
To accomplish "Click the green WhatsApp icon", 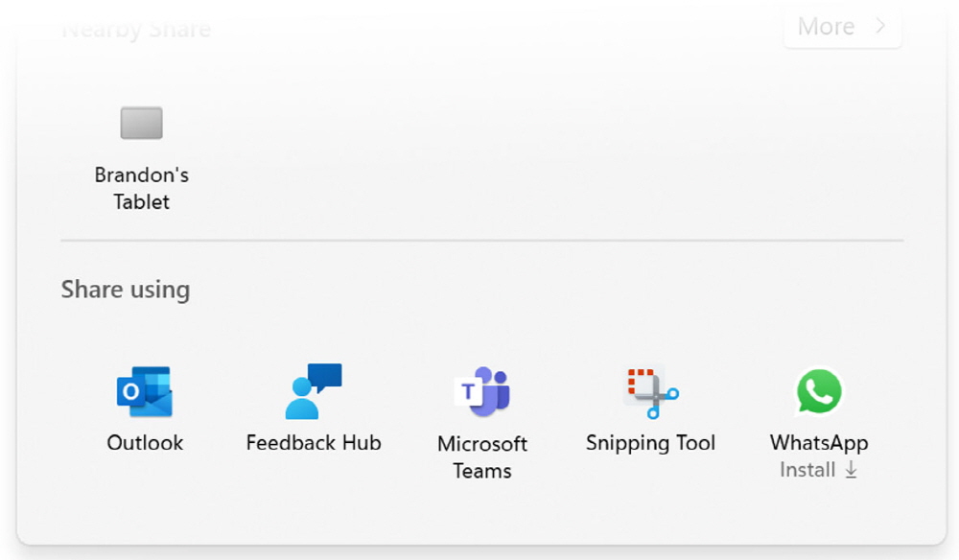I will point(819,391).
